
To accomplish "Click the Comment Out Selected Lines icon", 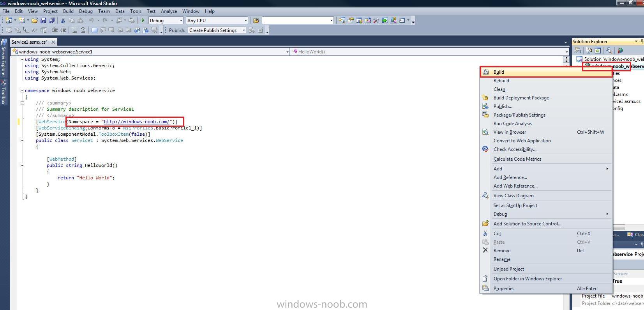I will 74,30.
